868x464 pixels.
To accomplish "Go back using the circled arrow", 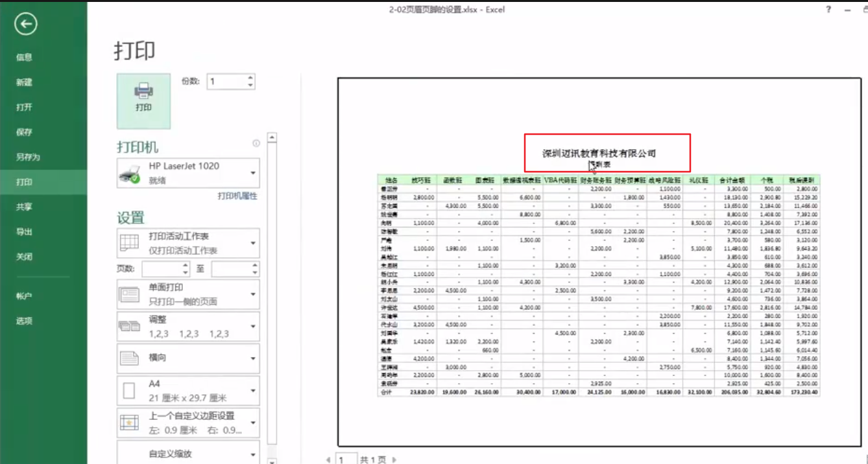I will coord(26,24).
